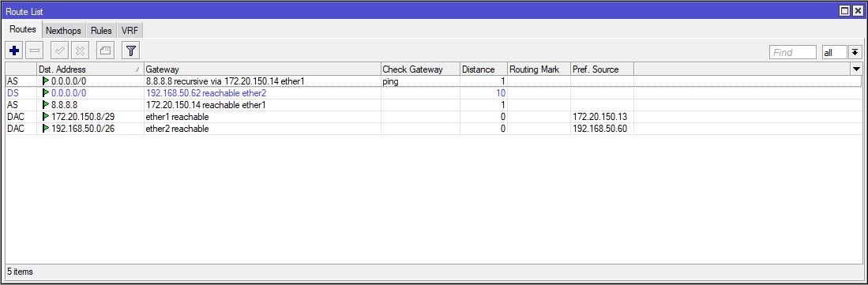Image resolution: width=868 pixels, height=285 pixels.
Task: Click flag icon next to 8.8.8.8 destination
Action: pyautogui.click(x=45, y=104)
